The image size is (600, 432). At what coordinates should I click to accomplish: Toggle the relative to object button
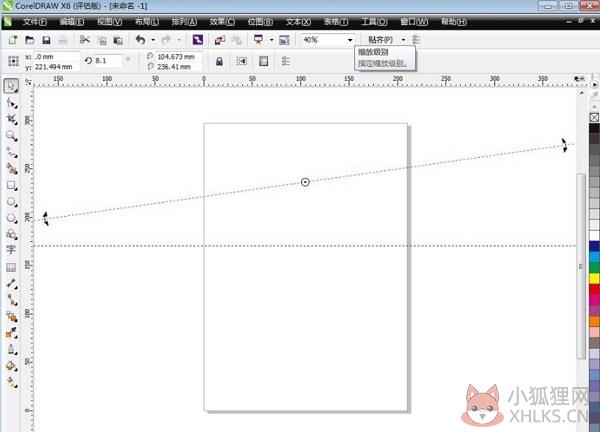pos(241,61)
